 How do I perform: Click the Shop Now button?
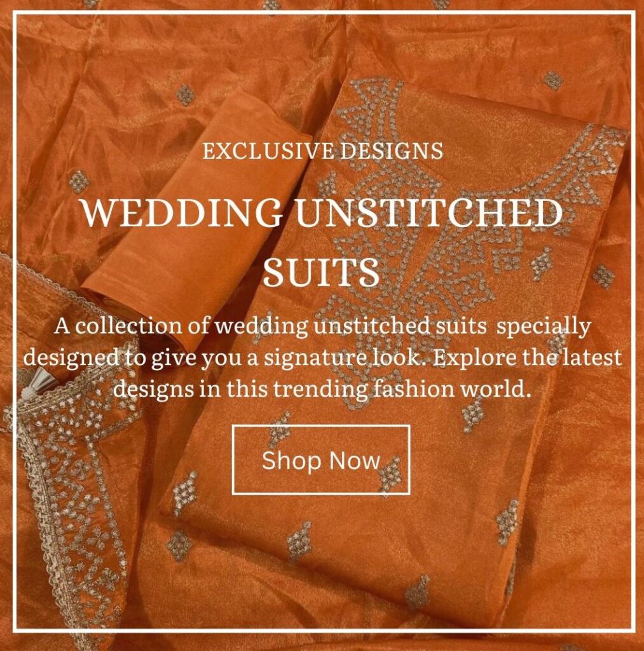pyautogui.click(x=321, y=460)
